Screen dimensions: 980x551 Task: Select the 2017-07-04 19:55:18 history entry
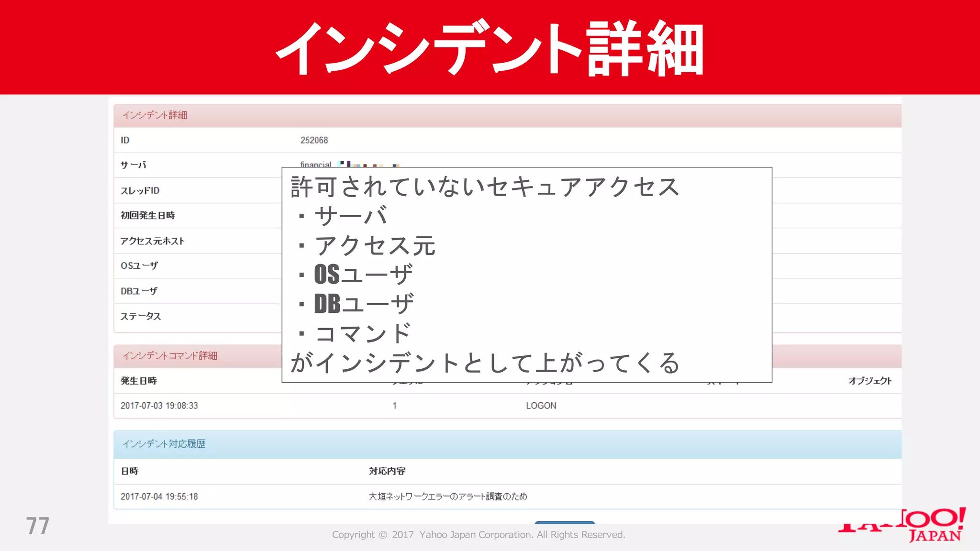click(x=159, y=496)
